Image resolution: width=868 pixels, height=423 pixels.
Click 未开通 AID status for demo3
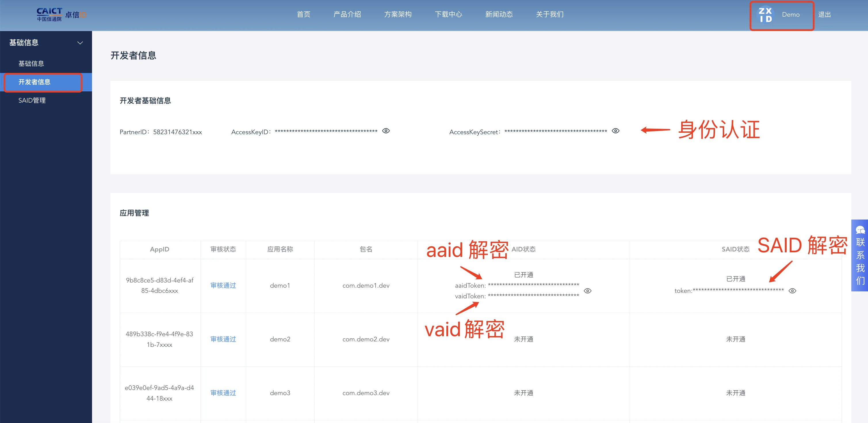[x=523, y=393]
